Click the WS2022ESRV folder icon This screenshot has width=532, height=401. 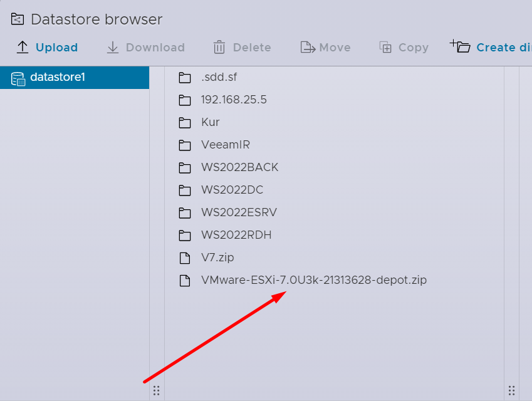(x=185, y=213)
